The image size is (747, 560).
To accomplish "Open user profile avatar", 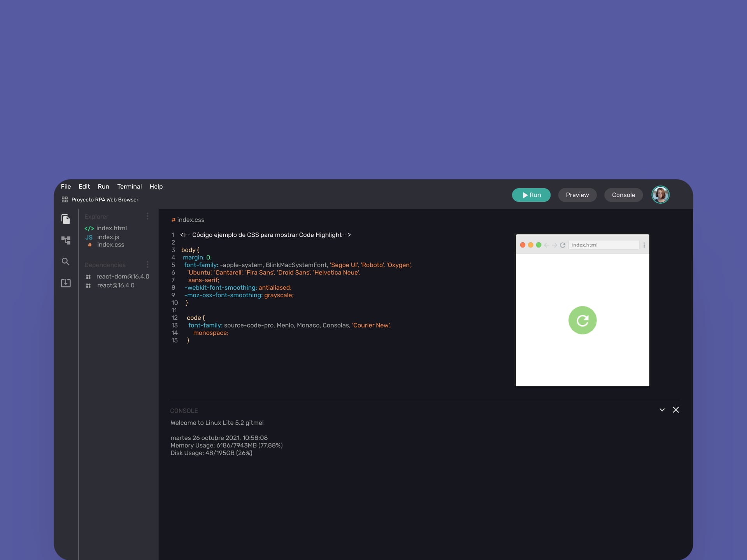I will click(x=660, y=195).
